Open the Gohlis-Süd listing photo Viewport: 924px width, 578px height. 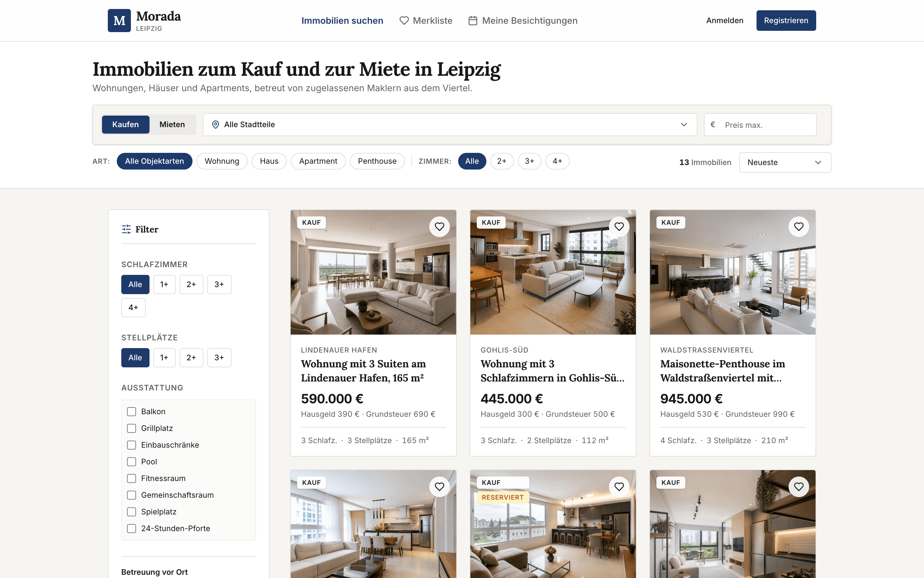tap(553, 272)
